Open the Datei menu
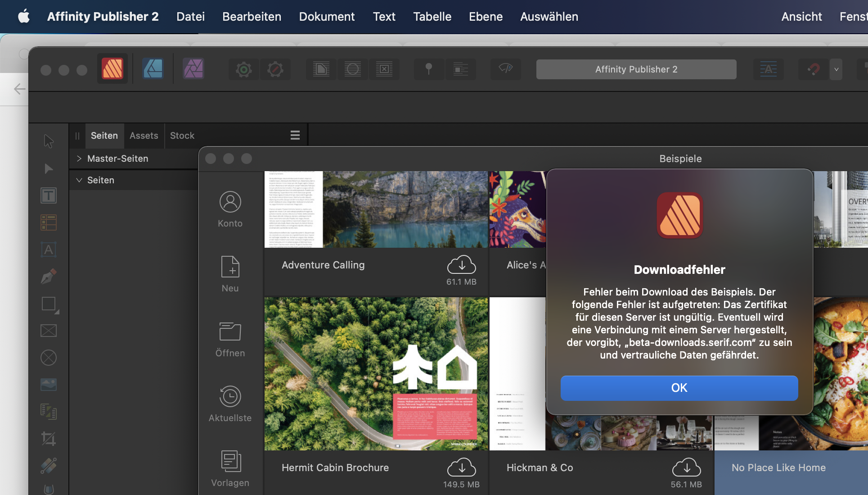The image size is (868, 495). [190, 17]
